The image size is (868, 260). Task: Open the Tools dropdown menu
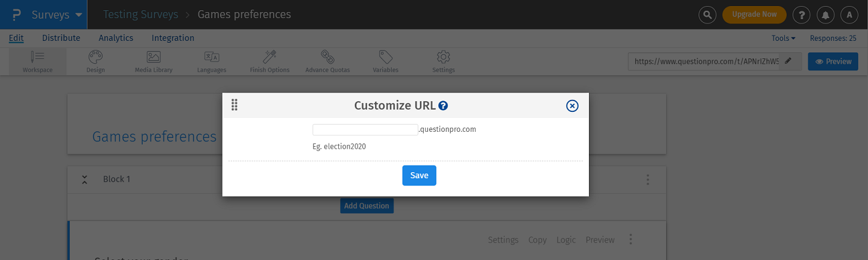click(x=783, y=38)
